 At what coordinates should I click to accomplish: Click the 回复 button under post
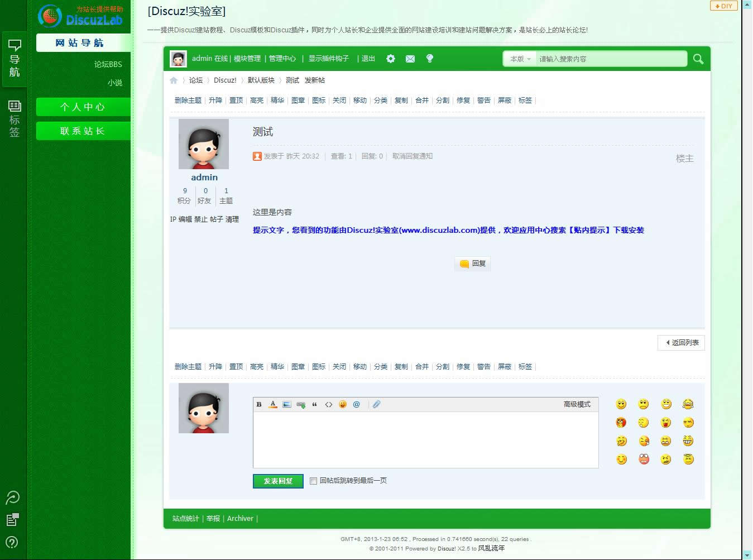point(473,264)
